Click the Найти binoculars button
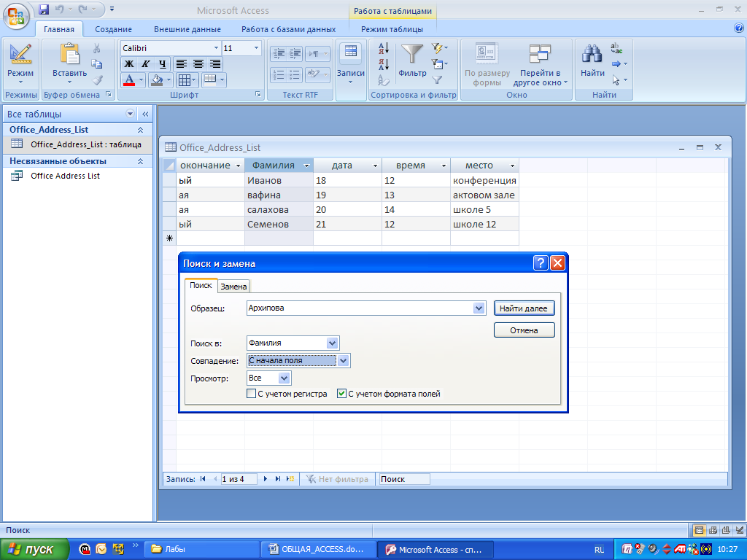Image resolution: width=747 pixels, height=560 pixels. [592, 61]
